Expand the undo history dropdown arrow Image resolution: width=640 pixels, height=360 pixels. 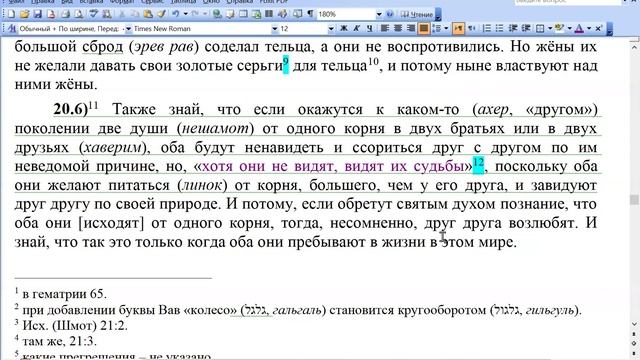[x=185, y=14]
